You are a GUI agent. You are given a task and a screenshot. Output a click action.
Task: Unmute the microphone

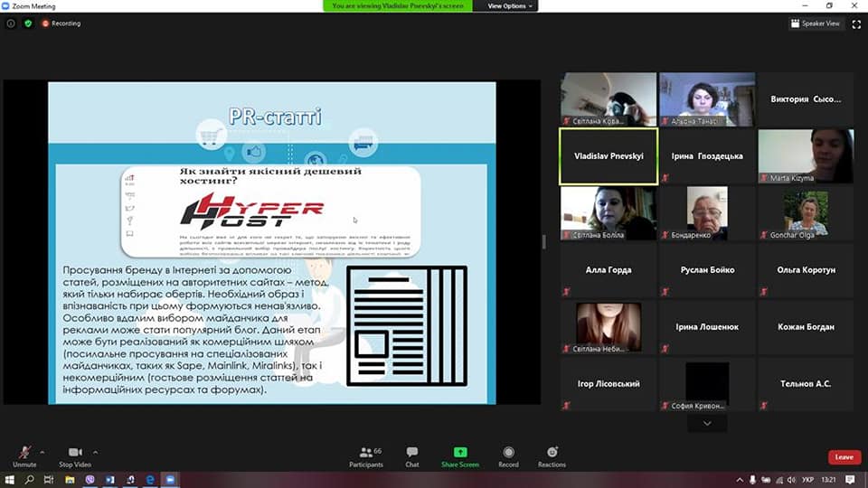[x=24, y=455]
